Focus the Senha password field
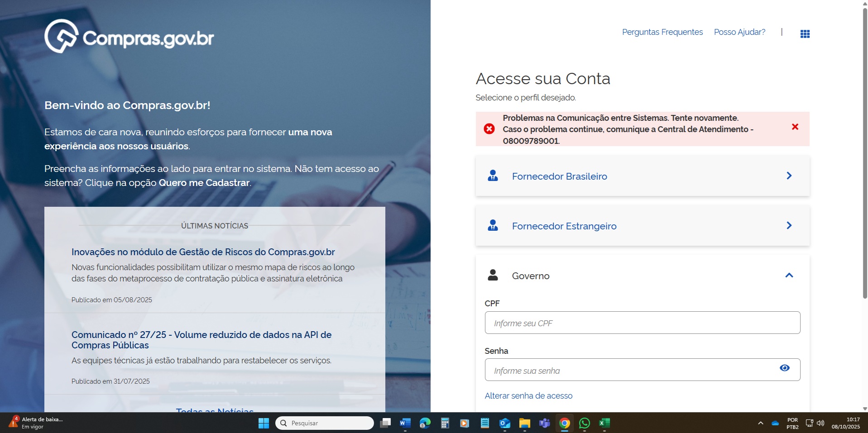 pyautogui.click(x=642, y=370)
